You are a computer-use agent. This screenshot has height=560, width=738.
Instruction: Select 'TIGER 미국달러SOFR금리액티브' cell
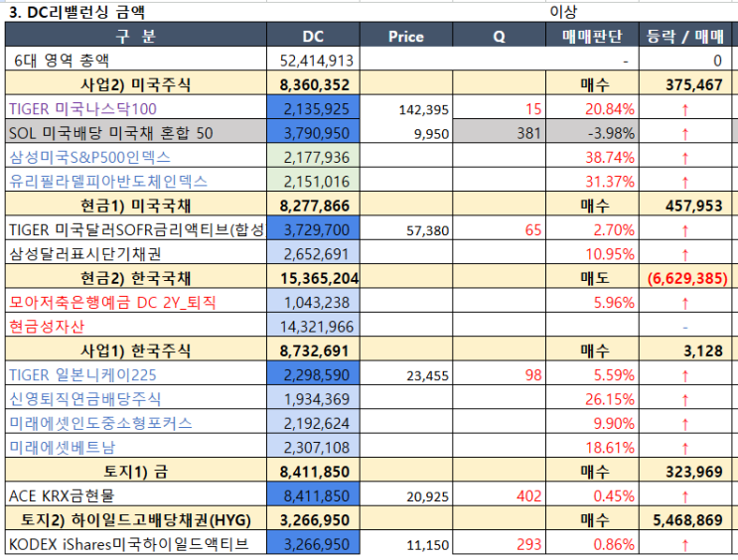(x=136, y=229)
